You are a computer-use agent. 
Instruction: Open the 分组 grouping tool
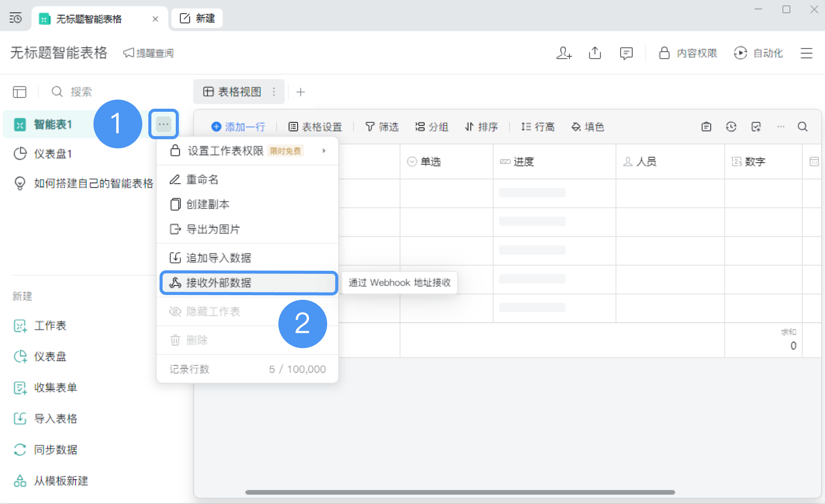pyautogui.click(x=432, y=127)
